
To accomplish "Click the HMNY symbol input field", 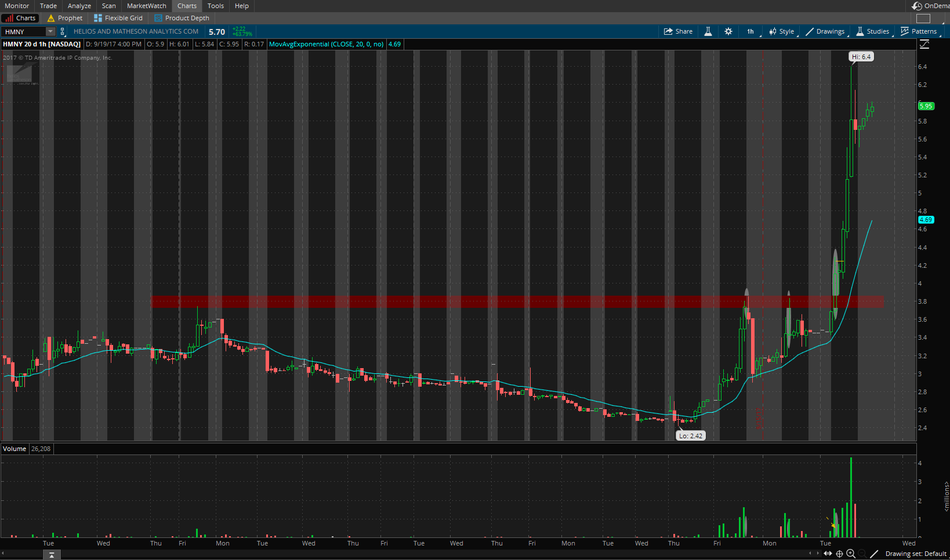I will coord(24,32).
